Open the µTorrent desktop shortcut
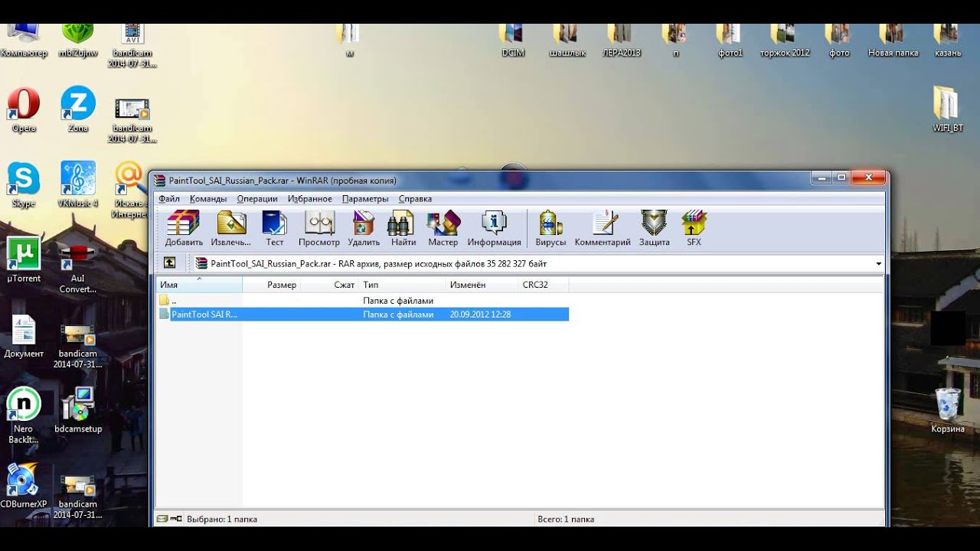Screen dimensions: 980x551 coord(24,260)
